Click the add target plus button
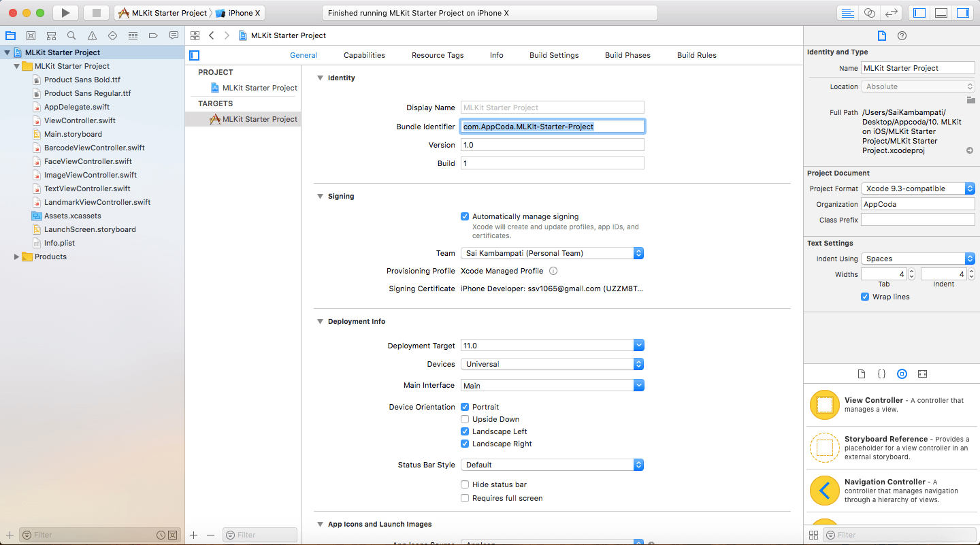The height and width of the screenshot is (545, 980). (x=194, y=535)
